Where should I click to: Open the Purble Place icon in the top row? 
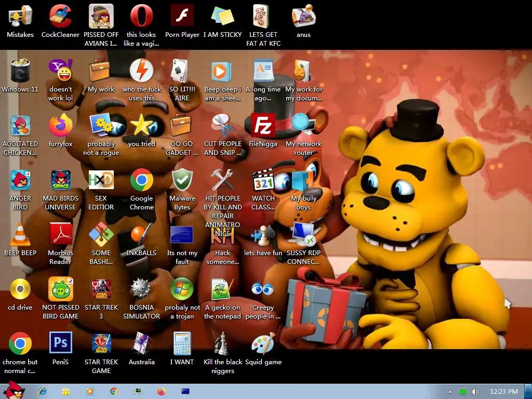click(x=303, y=16)
